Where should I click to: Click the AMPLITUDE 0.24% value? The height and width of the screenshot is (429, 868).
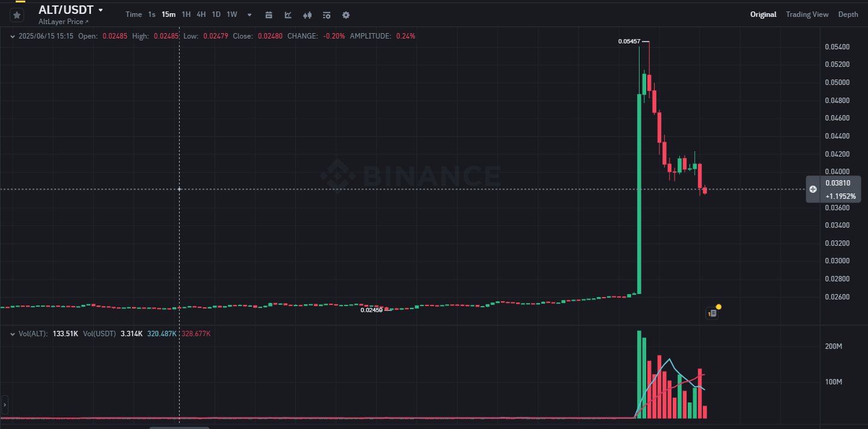pyautogui.click(x=406, y=36)
